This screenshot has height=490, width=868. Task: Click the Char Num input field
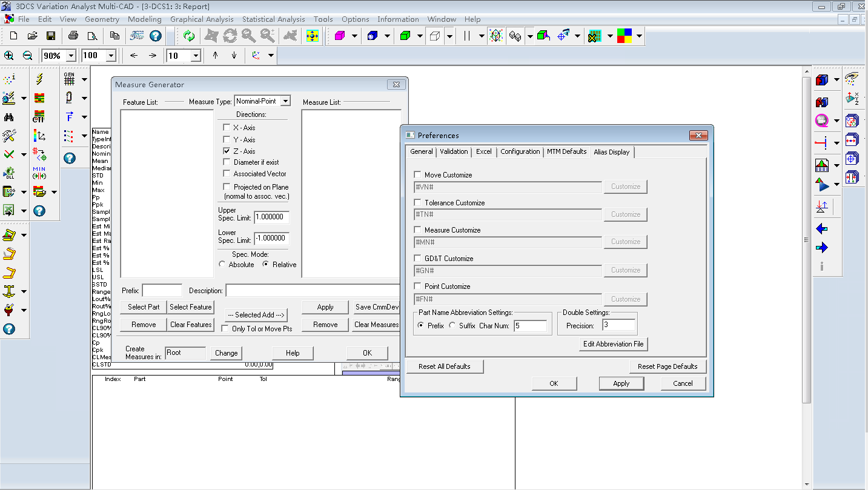(530, 326)
